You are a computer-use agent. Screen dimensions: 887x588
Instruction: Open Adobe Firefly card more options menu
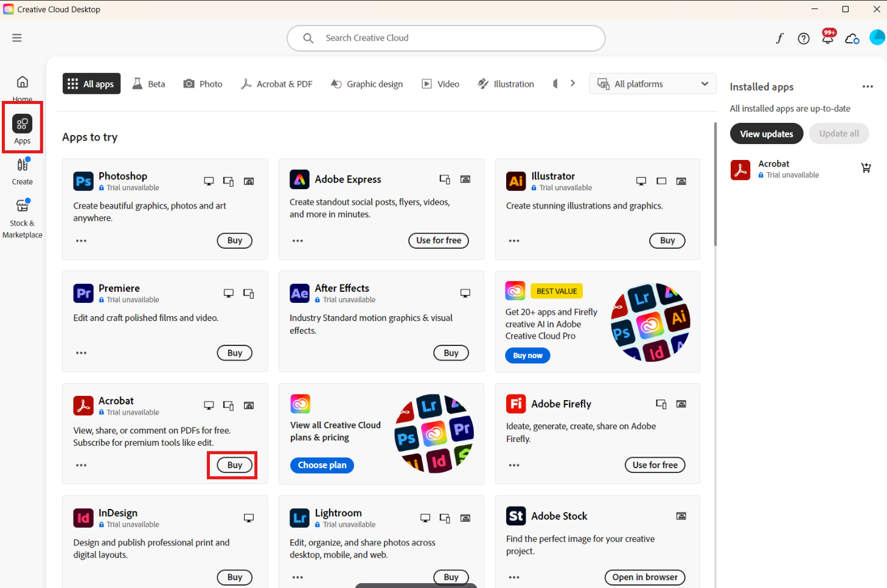coord(514,465)
